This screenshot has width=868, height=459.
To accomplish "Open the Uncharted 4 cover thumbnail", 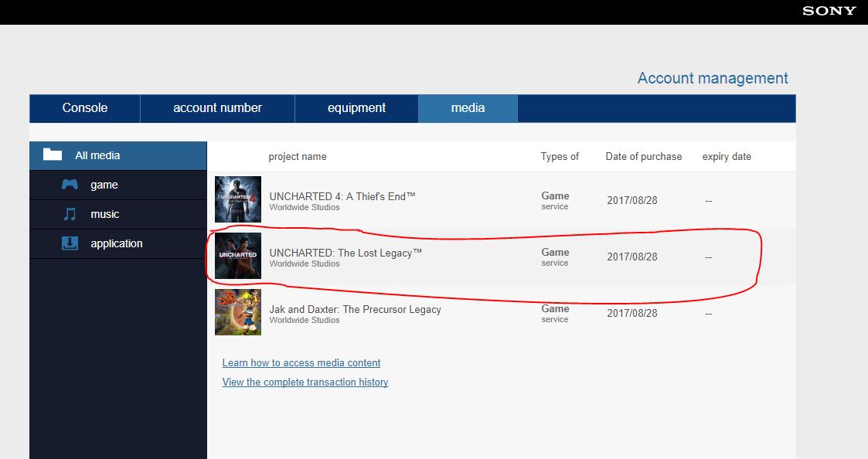I will (x=238, y=199).
